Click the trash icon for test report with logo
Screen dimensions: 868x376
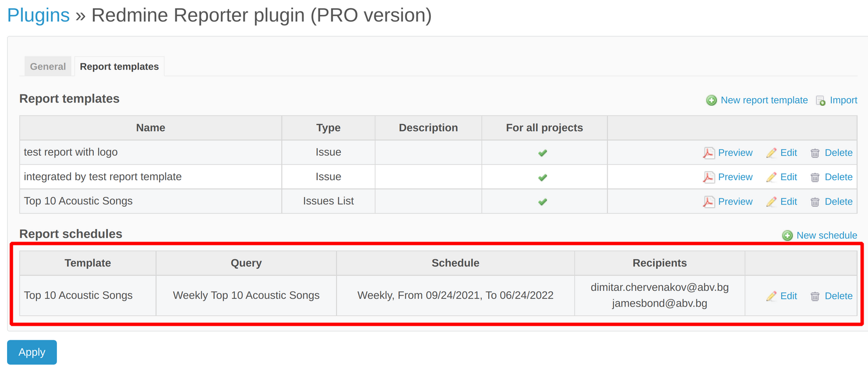[815, 153]
